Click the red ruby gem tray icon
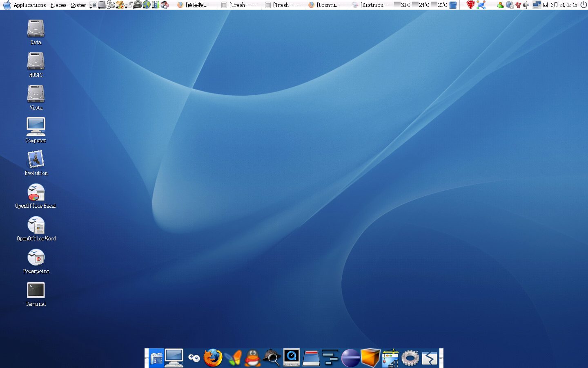Viewport: 588px width, 368px height. (471, 5)
